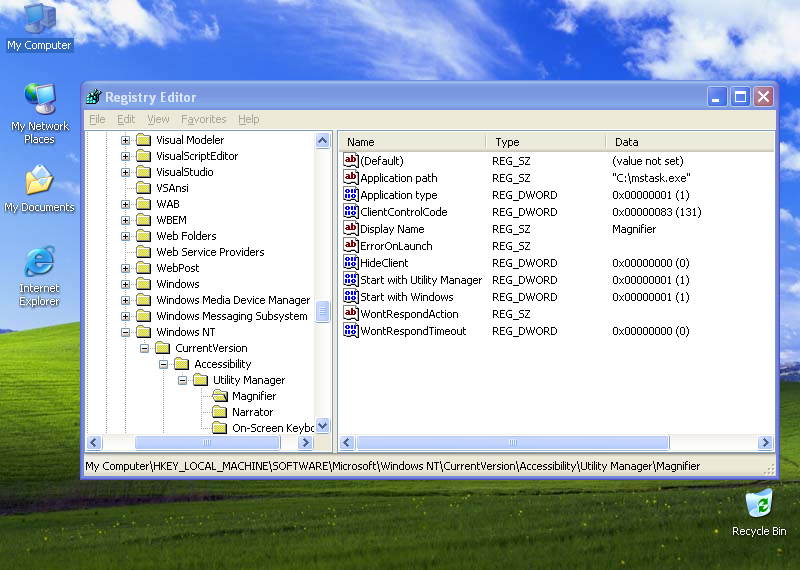Click values pane scroll left arrow
Viewport: 800px width, 570px height.
tap(347, 442)
